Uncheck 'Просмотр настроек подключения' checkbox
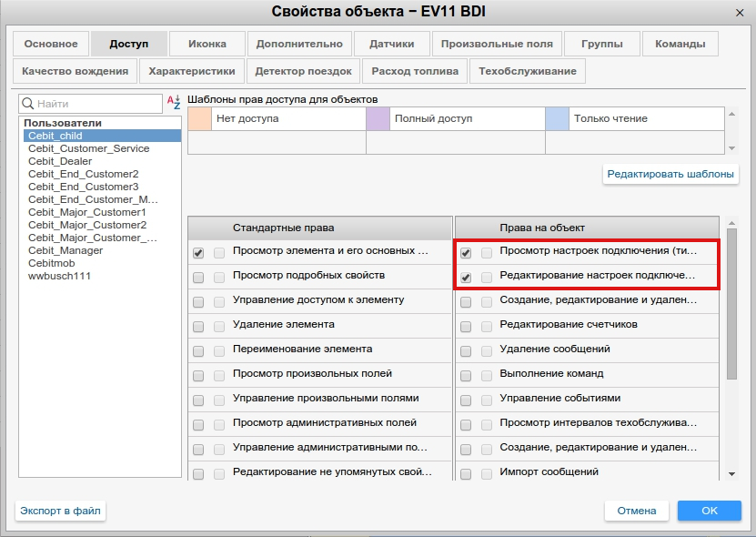 (x=467, y=253)
